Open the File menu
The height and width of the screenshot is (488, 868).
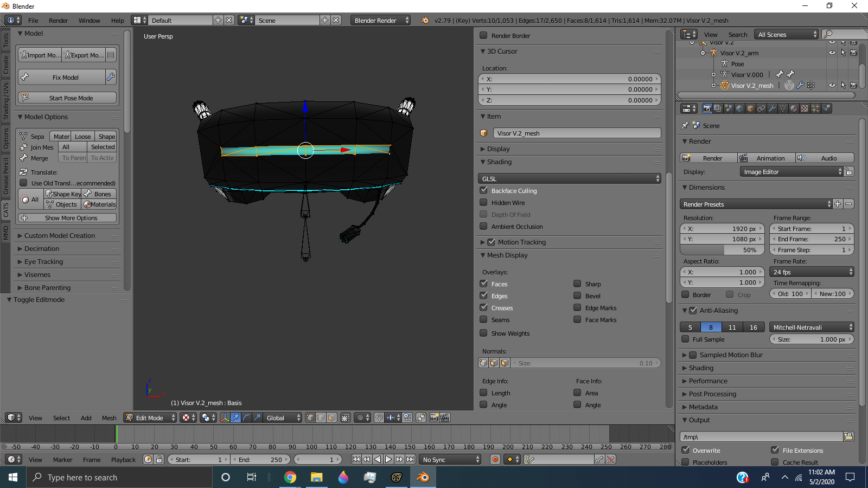[x=33, y=20]
